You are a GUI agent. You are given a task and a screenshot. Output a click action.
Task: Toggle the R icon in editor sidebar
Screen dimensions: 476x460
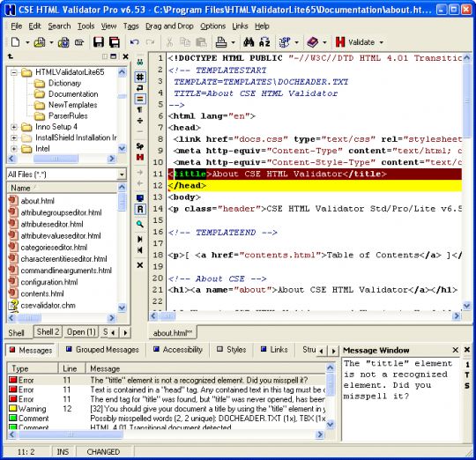pos(140,210)
